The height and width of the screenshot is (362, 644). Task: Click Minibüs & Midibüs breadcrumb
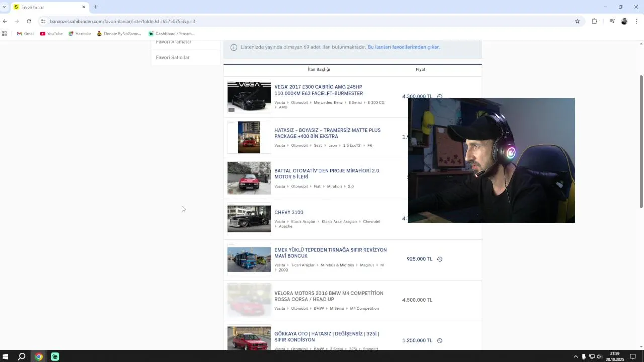tap(337, 265)
